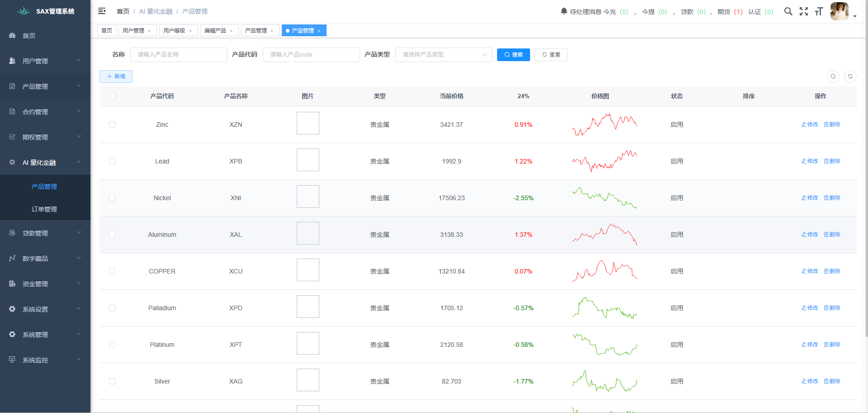Click the notification bell icon
The image size is (868, 413).
[x=564, y=11]
